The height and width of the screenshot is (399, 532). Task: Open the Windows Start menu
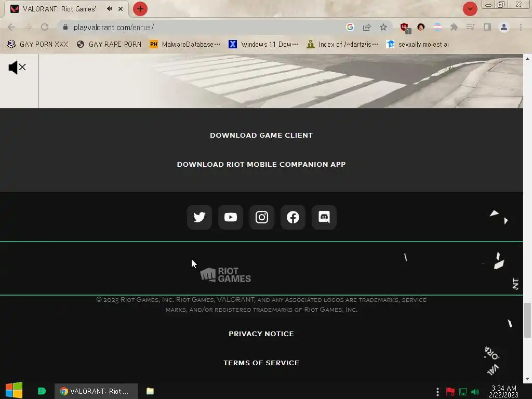[x=14, y=391]
